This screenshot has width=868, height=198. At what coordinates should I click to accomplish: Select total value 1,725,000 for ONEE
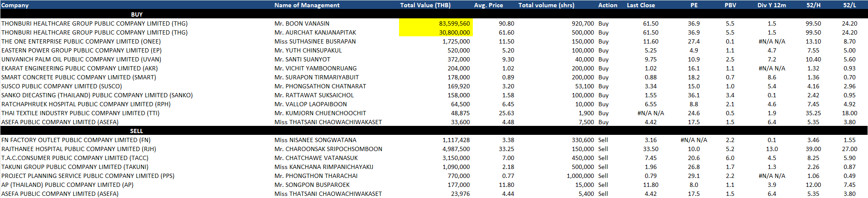coord(456,41)
